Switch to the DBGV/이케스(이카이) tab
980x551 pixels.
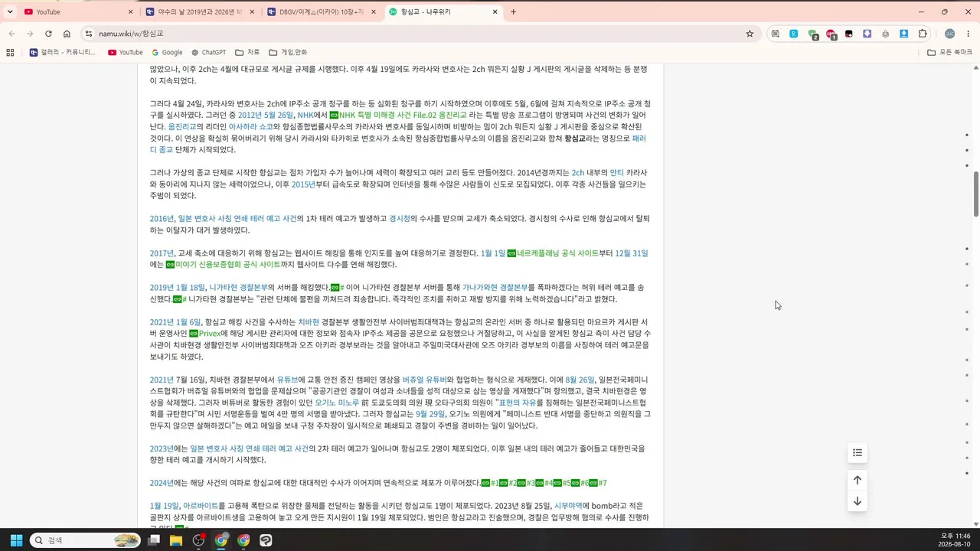pyautogui.click(x=322, y=11)
